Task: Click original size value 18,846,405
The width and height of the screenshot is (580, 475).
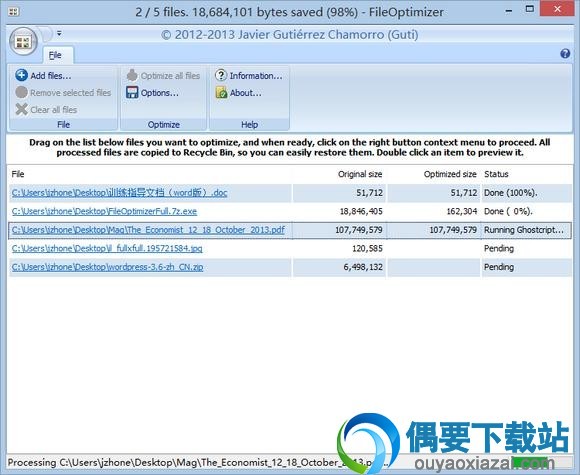Action: (x=361, y=211)
